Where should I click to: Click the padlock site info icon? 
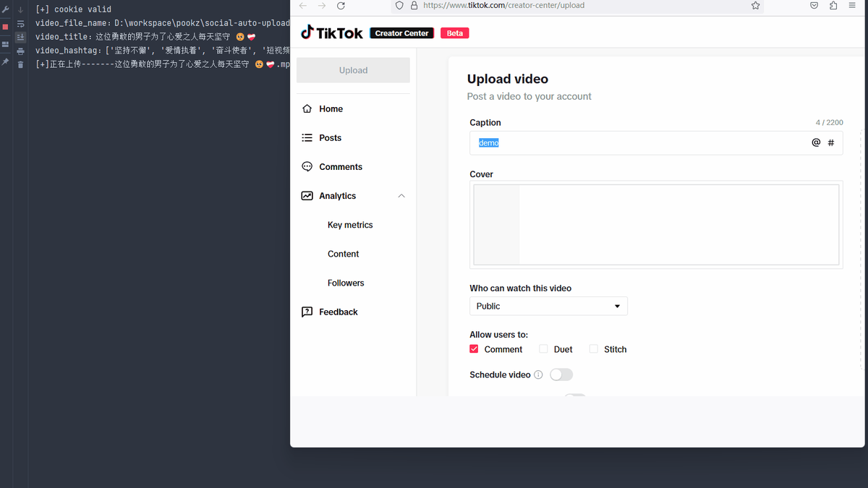coord(414,5)
